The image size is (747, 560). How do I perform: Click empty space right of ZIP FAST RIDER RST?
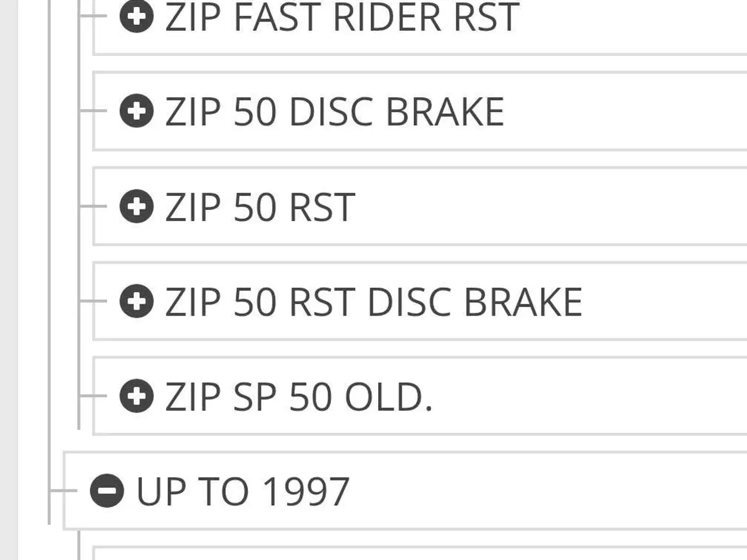pos(630,23)
